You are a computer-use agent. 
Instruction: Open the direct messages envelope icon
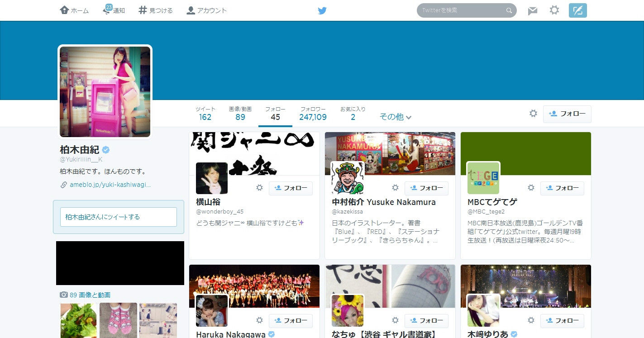(x=532, y=10)
